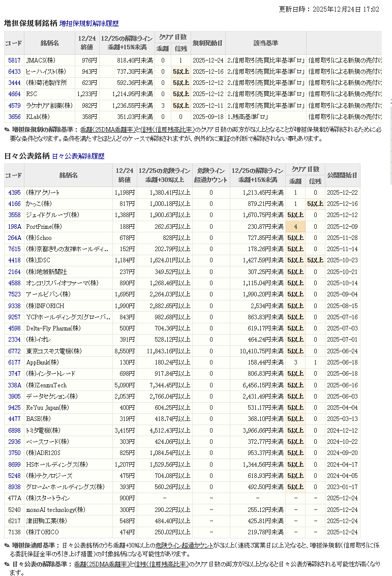
Task: Open code 7138 TORICO link
Action: tap(14, 532)
